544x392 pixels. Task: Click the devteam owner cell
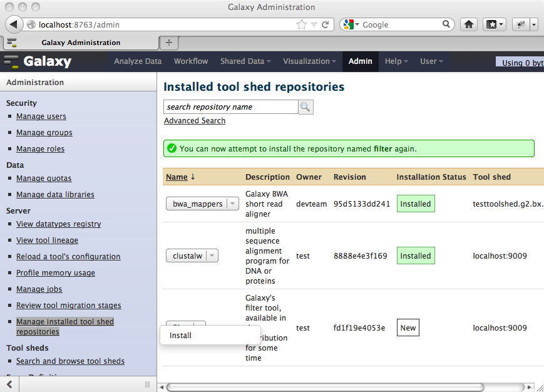coord(311,204)
